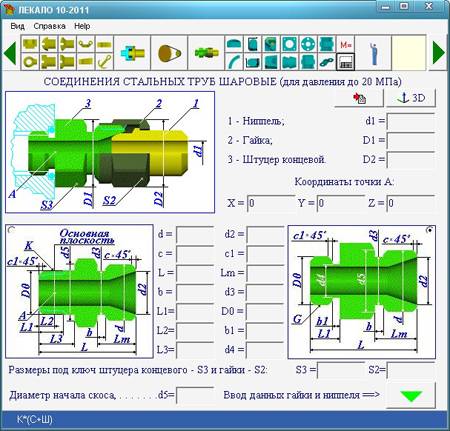This screenshot has height=431, width=450.
Task: Click the c = input field
Action: (x=195, y=254)
